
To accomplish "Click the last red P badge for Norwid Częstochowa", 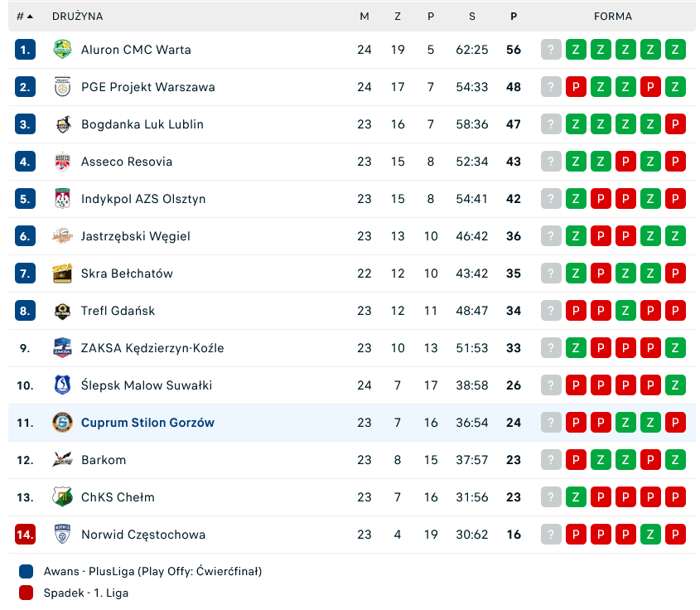I will 675,535.
